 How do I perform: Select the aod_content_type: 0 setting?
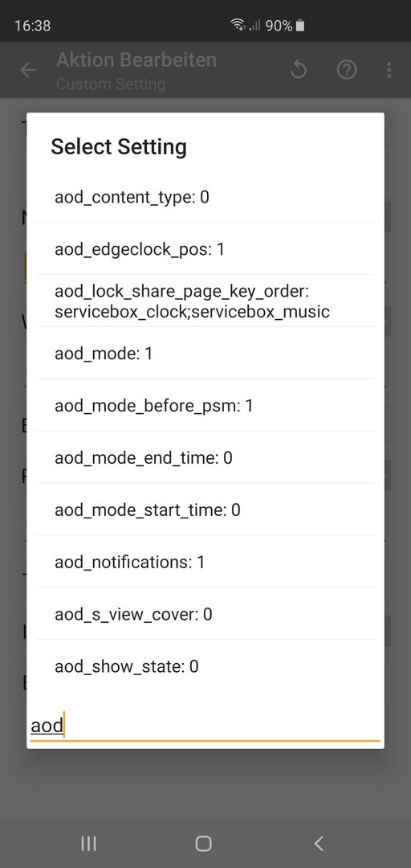(x=205, y=197)
